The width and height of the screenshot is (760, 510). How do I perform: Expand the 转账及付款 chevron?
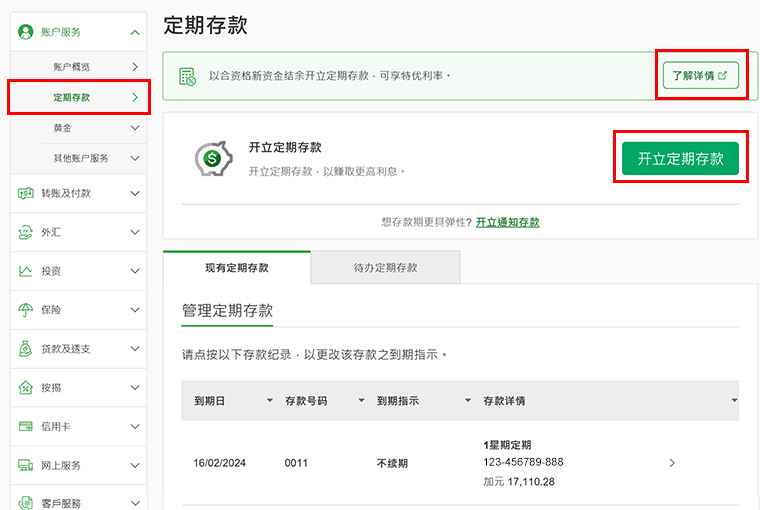tap(135, 193)
